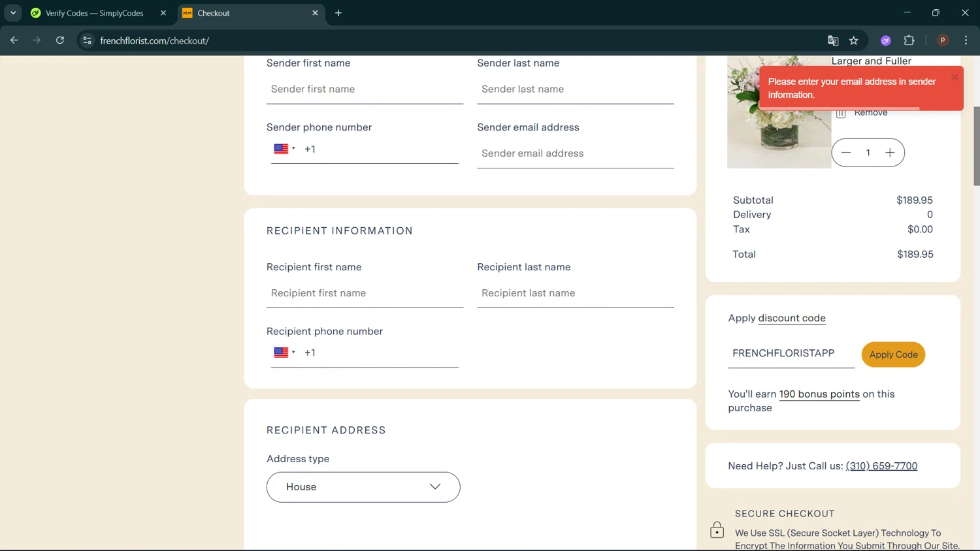Click the discount code link

(x=792, y=318)
